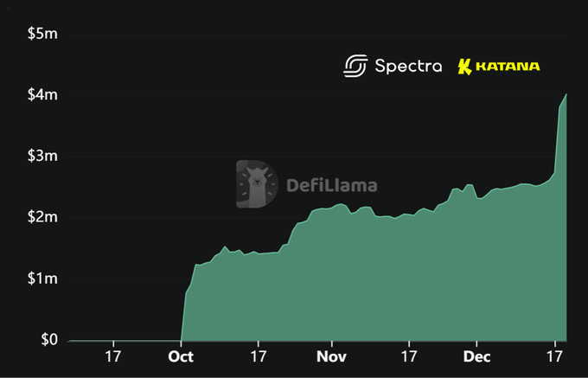The height and width of the screenshot is (378, 588).
Task: Click the Spectra name text
Action: pos(408,66)
